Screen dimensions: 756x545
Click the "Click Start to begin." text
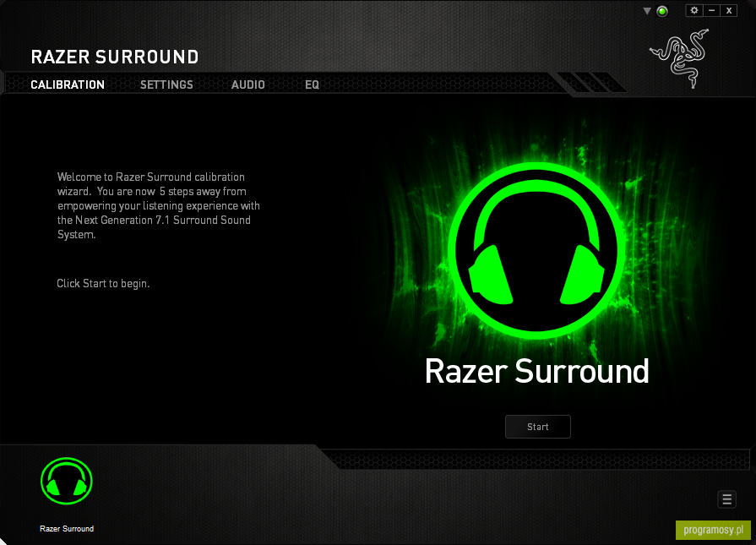pyautogui.click(x=103, y=283)
